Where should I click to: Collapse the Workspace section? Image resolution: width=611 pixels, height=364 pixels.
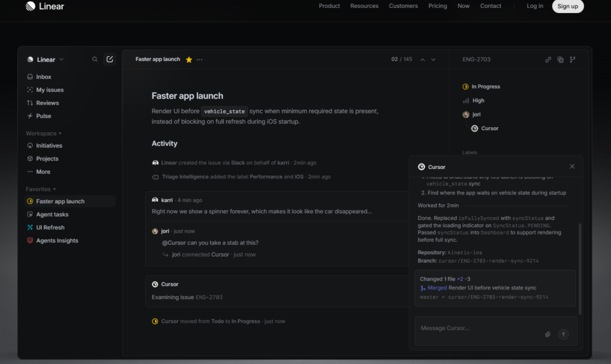44,133
